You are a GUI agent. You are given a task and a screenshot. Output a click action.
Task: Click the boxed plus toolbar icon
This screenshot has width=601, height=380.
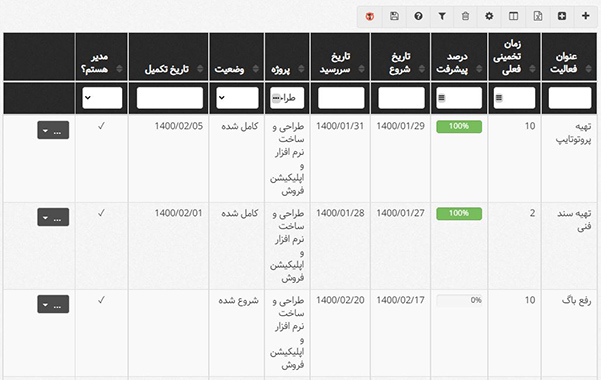coord(562,16)
